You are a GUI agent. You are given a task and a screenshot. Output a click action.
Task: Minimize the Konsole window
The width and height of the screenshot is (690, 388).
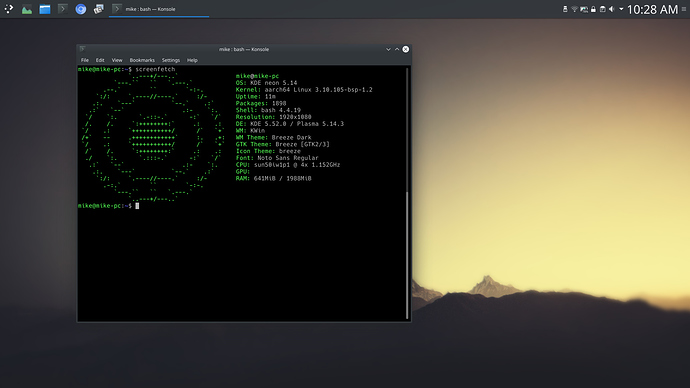pyautogui.click(x=388, y=49)
